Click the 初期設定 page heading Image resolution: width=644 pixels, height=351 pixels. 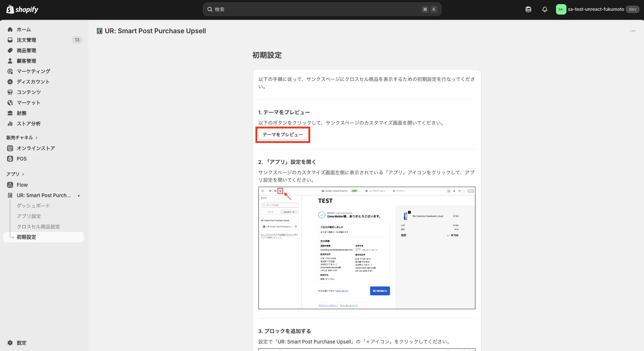click(267, 55)
